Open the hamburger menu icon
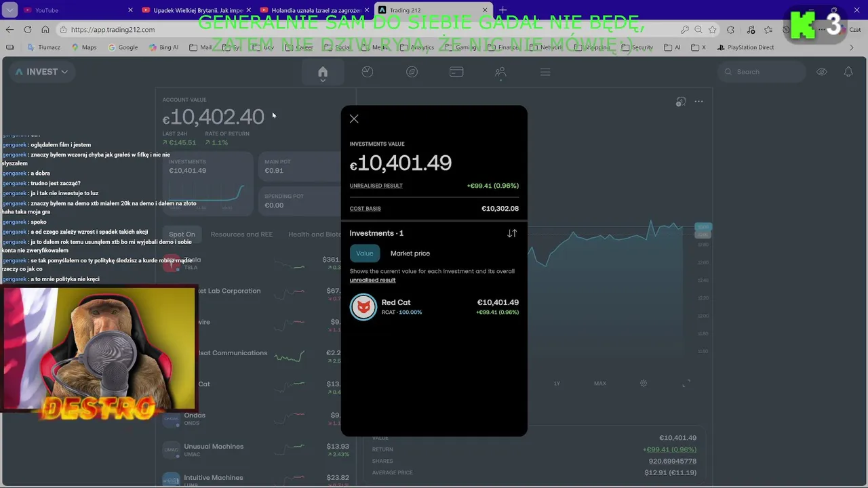868x488 pixels. [x=545, y=72]
